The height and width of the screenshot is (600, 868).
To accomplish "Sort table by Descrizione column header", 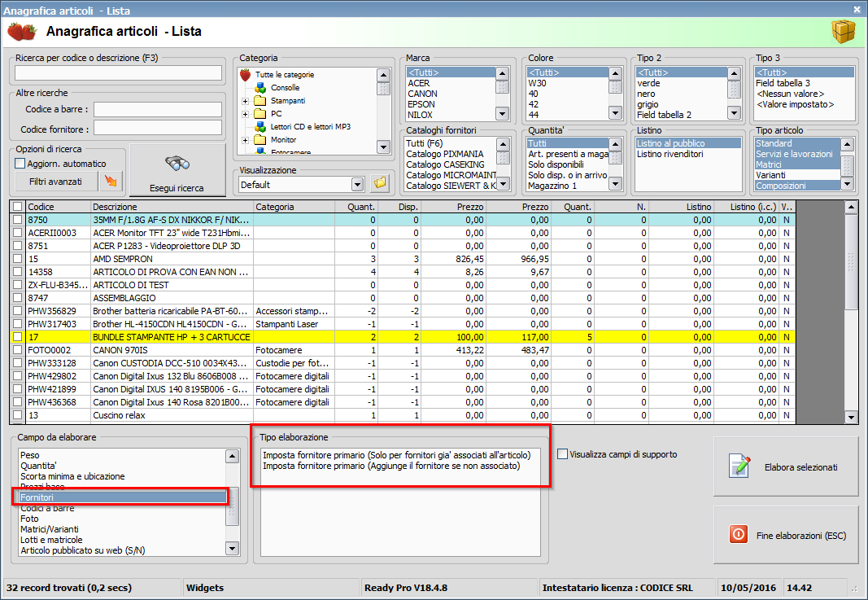I will tap(172, 207).
